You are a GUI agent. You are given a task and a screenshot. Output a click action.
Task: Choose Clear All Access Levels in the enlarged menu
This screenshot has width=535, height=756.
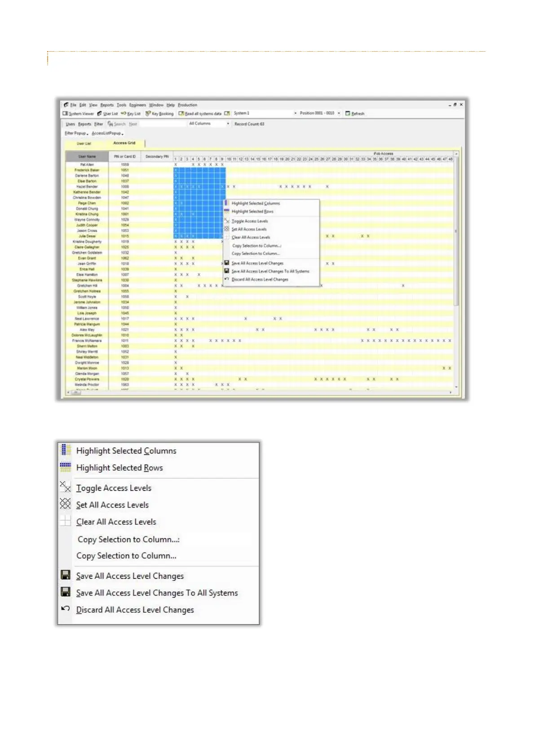point(116,522)
